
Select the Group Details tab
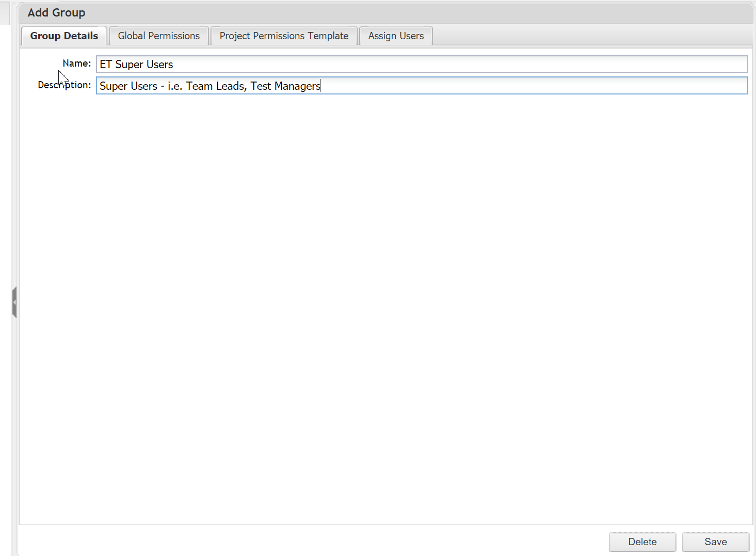tap(64, 36)
